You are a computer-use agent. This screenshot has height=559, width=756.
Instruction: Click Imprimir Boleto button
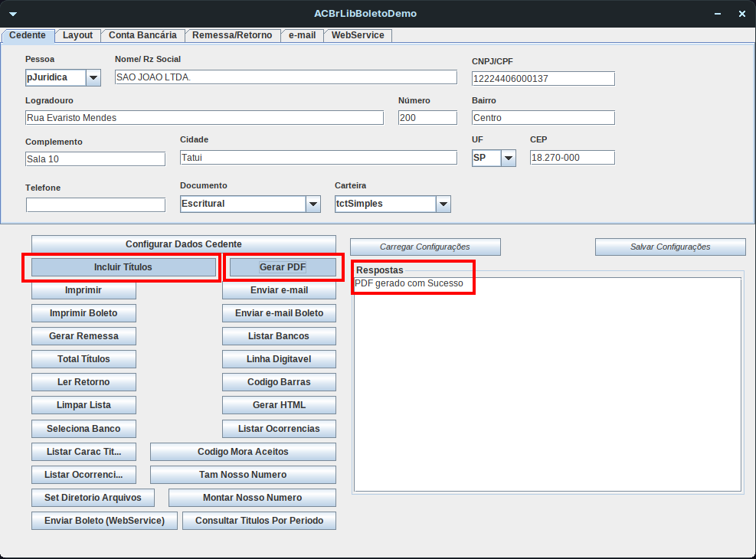84,313
